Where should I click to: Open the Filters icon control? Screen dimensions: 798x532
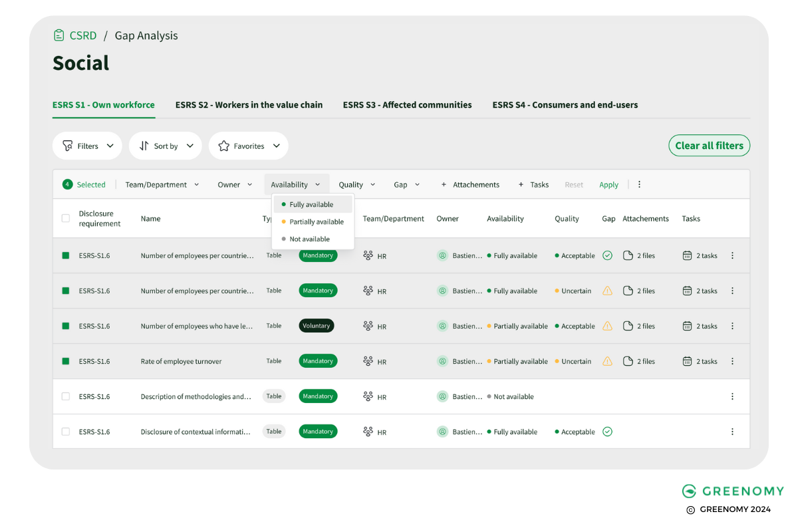pos(68,146)
